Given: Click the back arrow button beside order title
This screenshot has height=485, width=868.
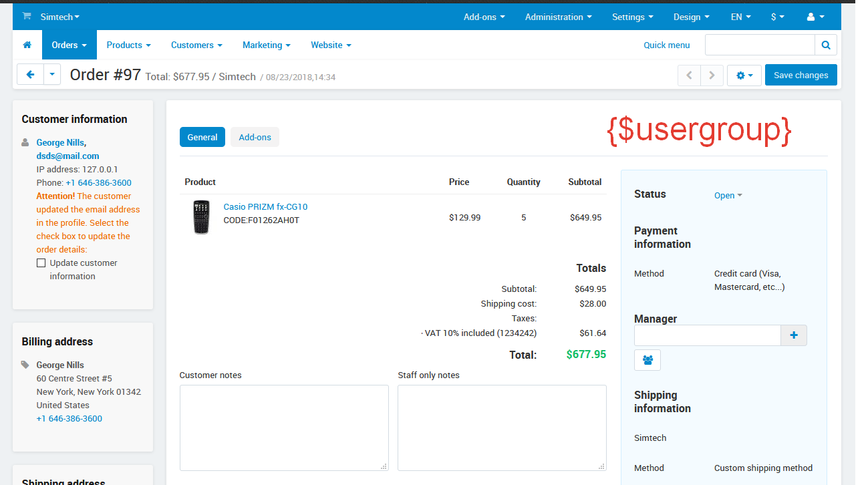Looking at the screenshot, I should point(30,75).
